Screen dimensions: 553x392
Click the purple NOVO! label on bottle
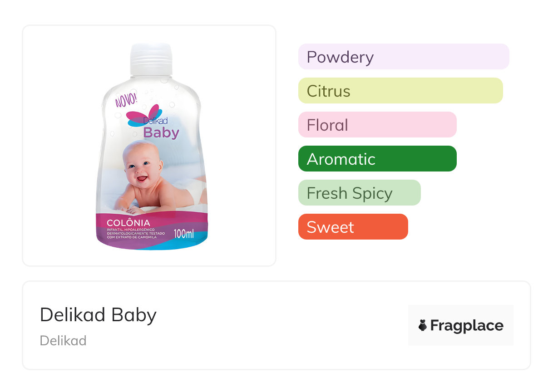point(126,99)
